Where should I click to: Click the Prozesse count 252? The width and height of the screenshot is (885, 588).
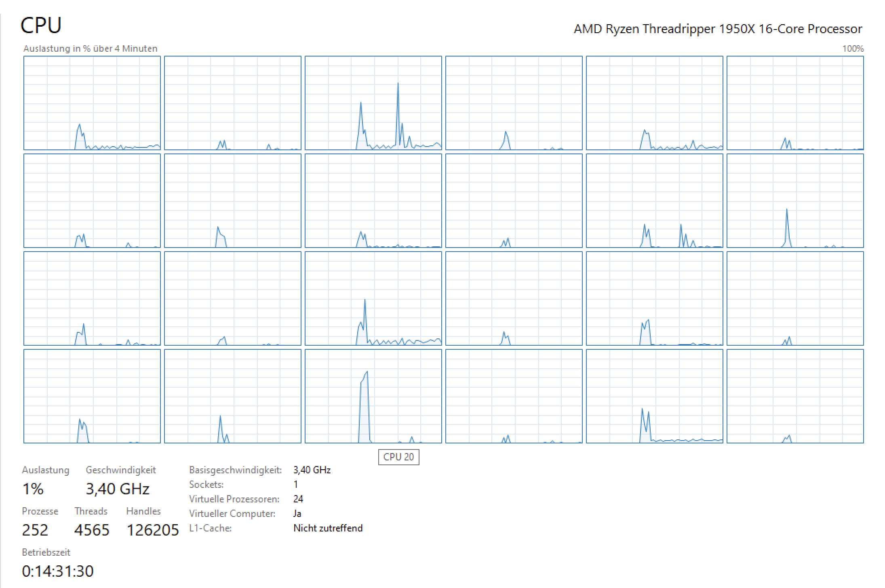click(x=35, y=530)
